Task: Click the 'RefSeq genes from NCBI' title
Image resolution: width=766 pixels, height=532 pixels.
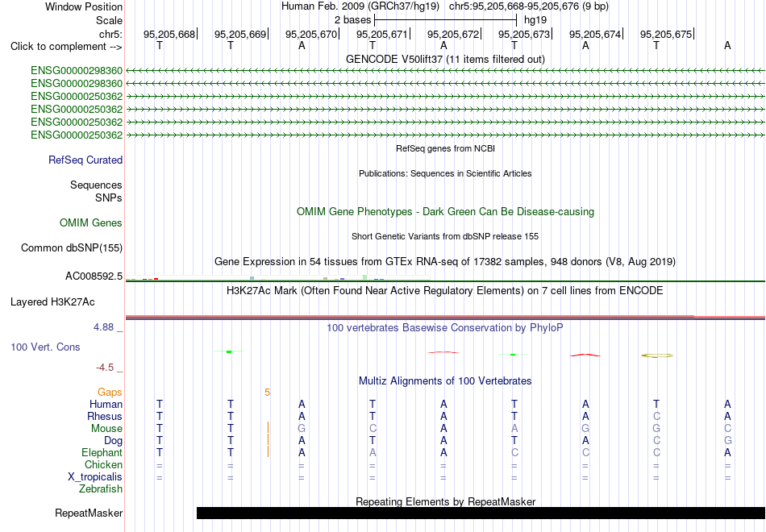Action: [x=445, y=148]
